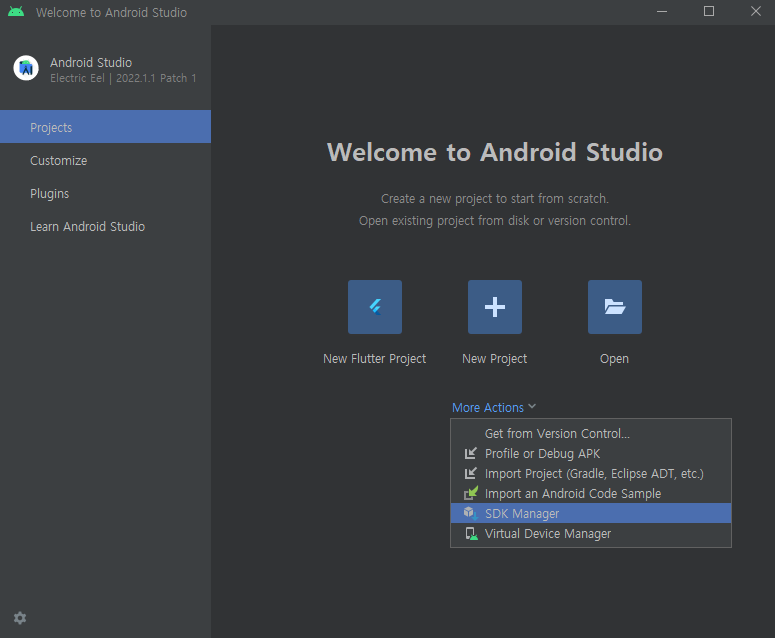The image size is (775, 638).
Task: Click the New Flutter Project label
Action: pos(375,359)
